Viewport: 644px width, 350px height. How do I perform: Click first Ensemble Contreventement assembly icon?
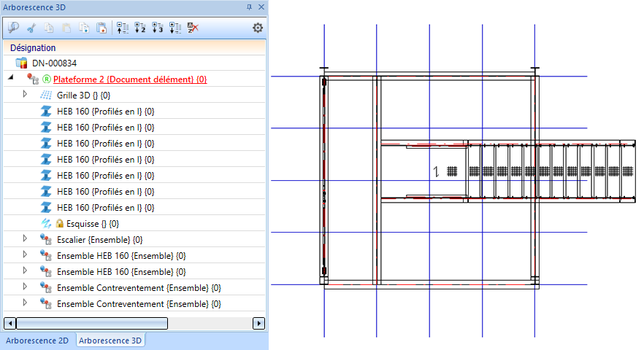point(46,287)
